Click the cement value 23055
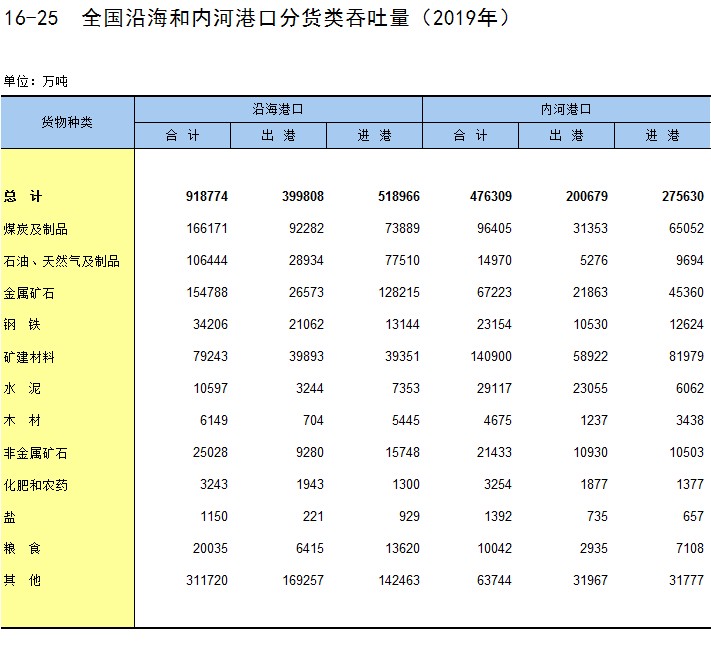The width and height of the screenshot is (711, 661). [x=590, y=389]
